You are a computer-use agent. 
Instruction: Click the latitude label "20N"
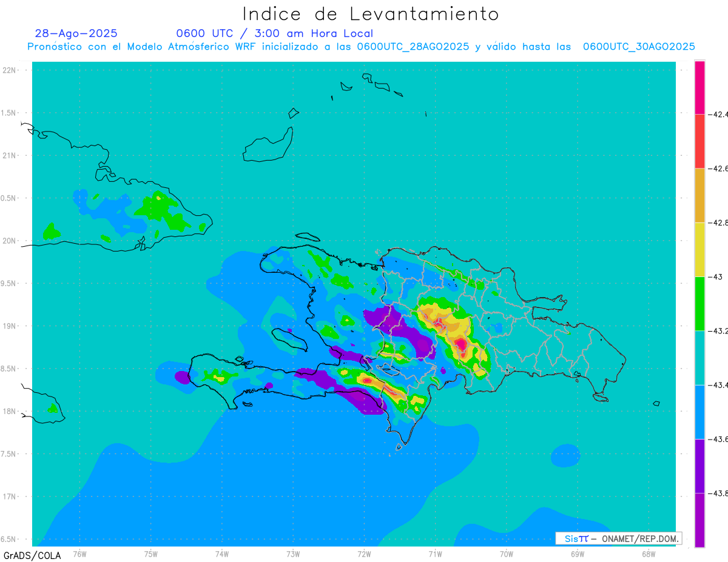click(10, 241)
